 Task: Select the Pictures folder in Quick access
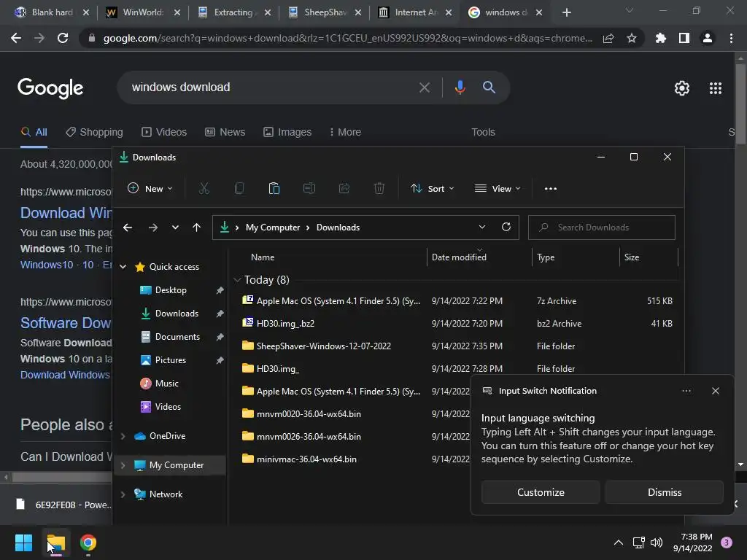click(171, 360)
